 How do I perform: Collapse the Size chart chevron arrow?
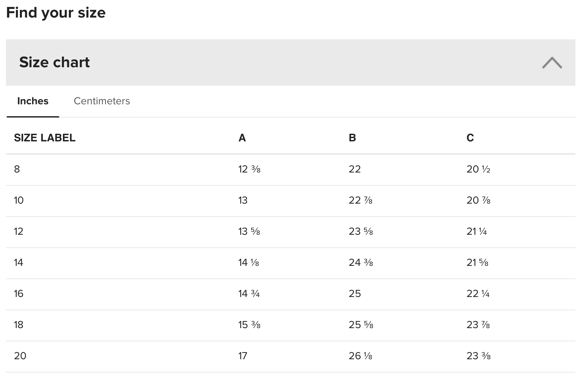coord(552,63)
